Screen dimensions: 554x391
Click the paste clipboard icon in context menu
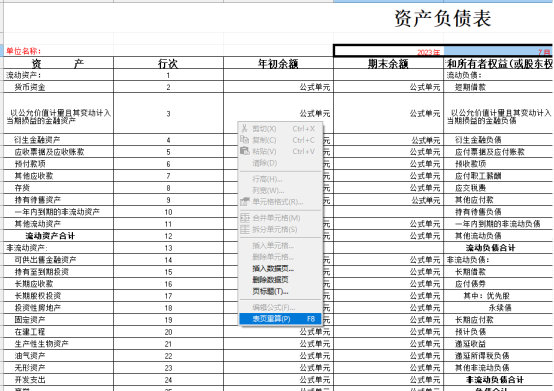coord(244,151)
